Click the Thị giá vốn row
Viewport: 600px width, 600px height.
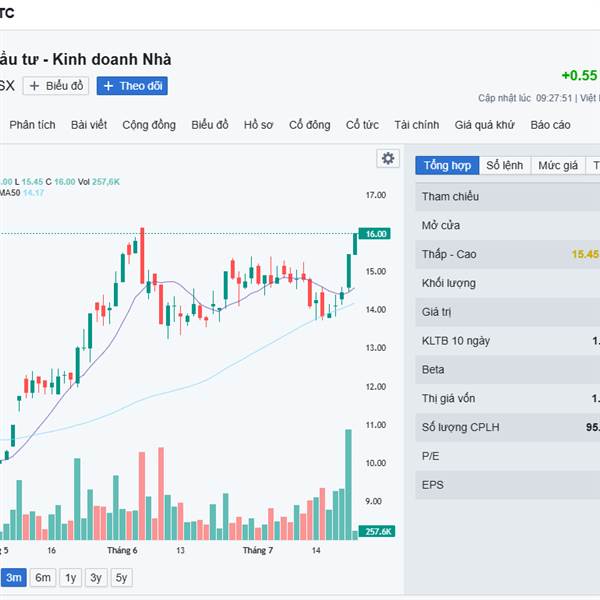(x=508, y=398)
